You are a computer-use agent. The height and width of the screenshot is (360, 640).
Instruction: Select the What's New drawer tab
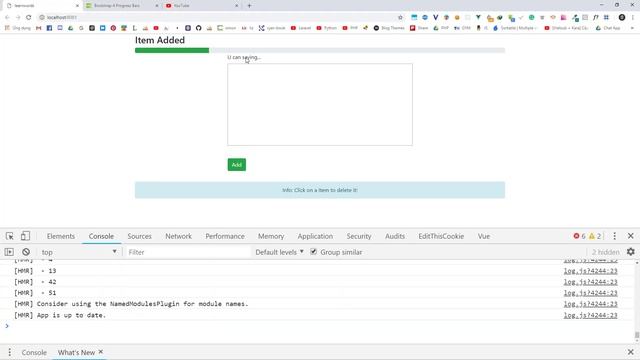point(76,352)
